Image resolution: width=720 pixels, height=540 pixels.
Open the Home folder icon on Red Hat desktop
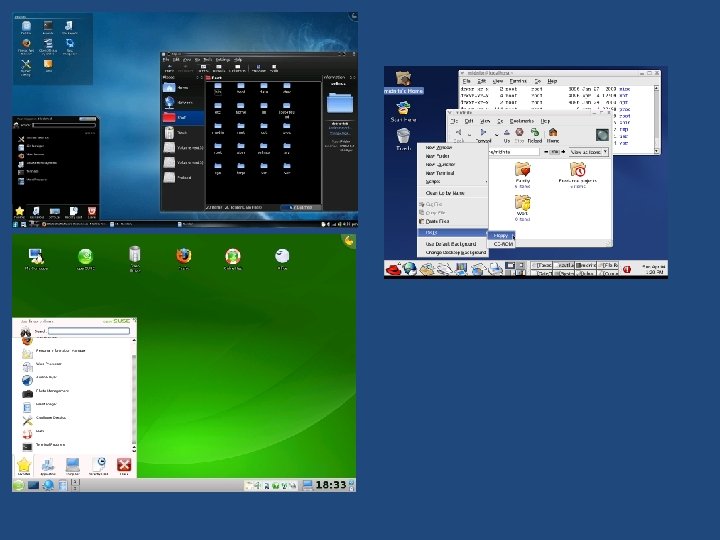click(x=403, y=78)
